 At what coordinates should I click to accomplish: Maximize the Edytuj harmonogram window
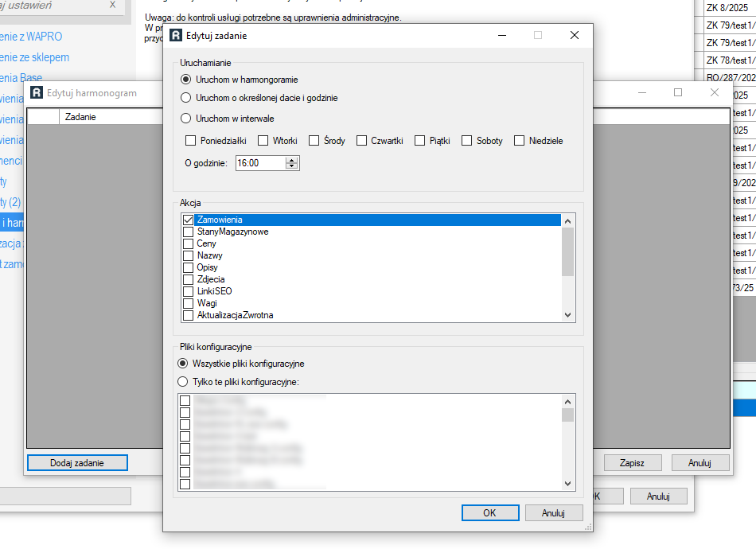click(x=678, y=92)
